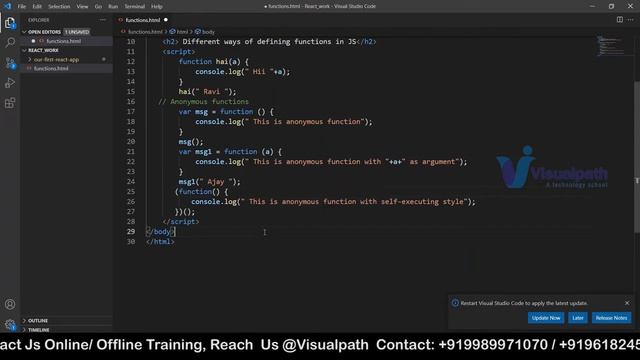Open the Selection menu

pyautogui.click(x=59, y=7)
